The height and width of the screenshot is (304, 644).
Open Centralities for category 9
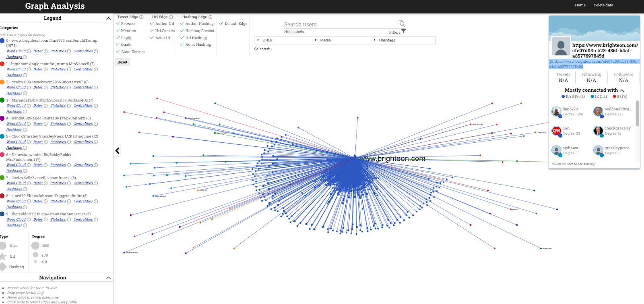[83, 220]
